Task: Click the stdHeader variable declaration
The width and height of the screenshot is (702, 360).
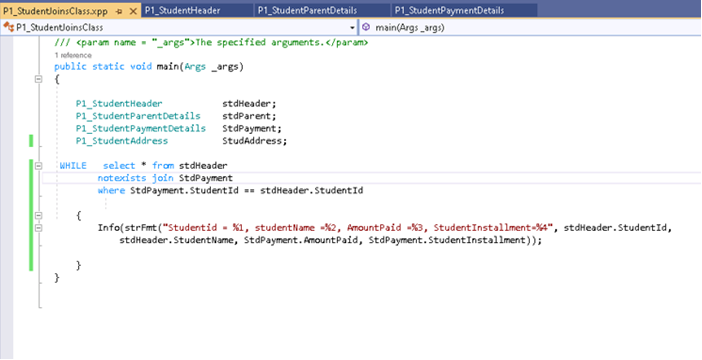Action: (x=249, y=104)
